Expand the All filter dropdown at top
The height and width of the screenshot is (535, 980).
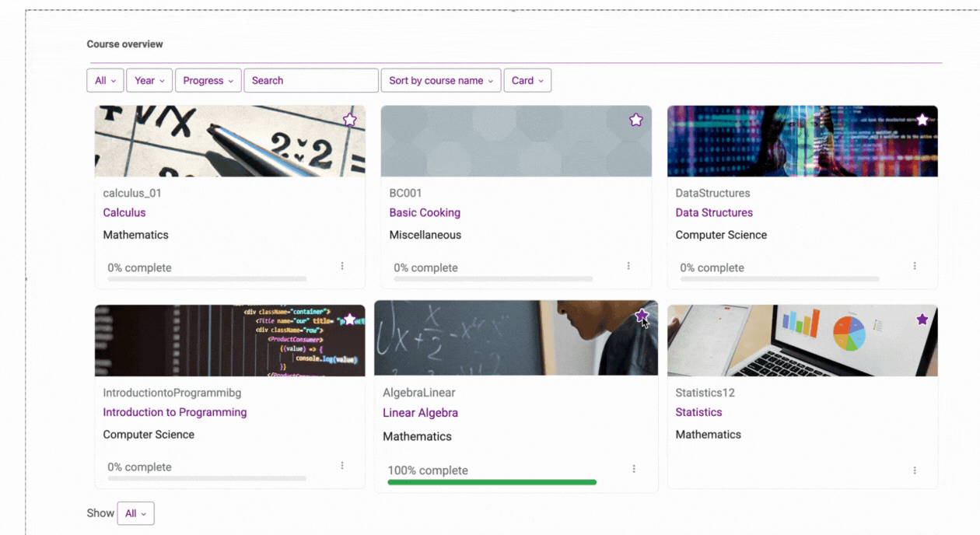tap(105, 80)
